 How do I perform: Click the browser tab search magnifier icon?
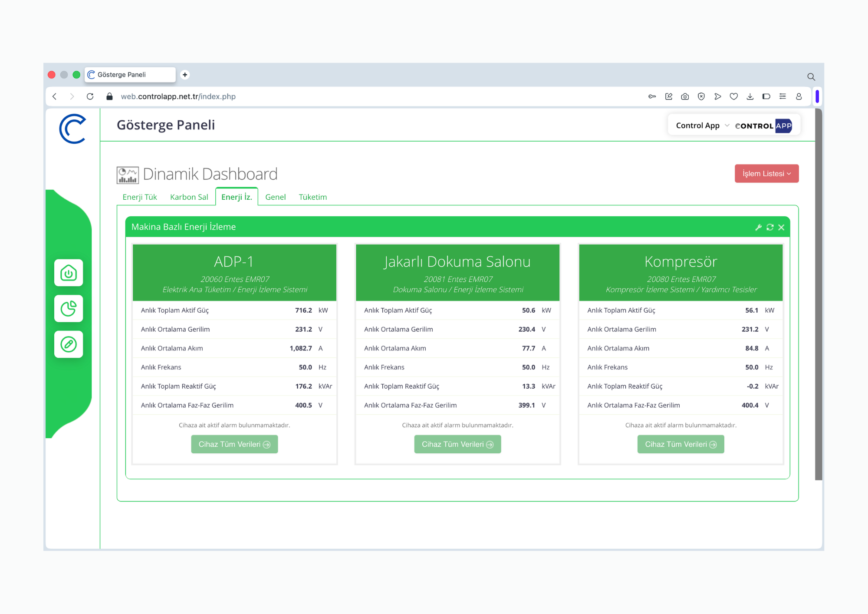click(811, 77)
